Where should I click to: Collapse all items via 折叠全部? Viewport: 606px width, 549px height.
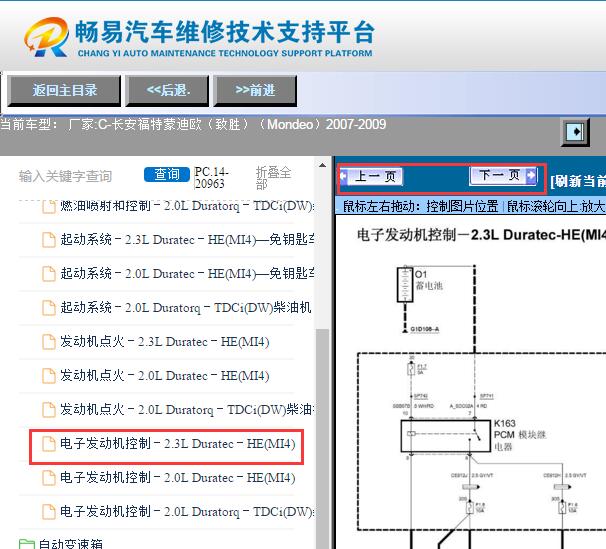pyautogui.click(x=273, y=178)
